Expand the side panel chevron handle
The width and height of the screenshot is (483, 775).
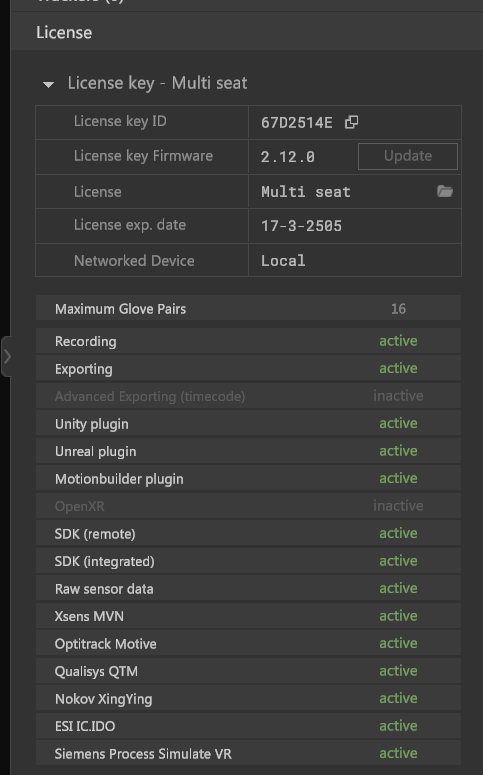click(x=6, y=356)
